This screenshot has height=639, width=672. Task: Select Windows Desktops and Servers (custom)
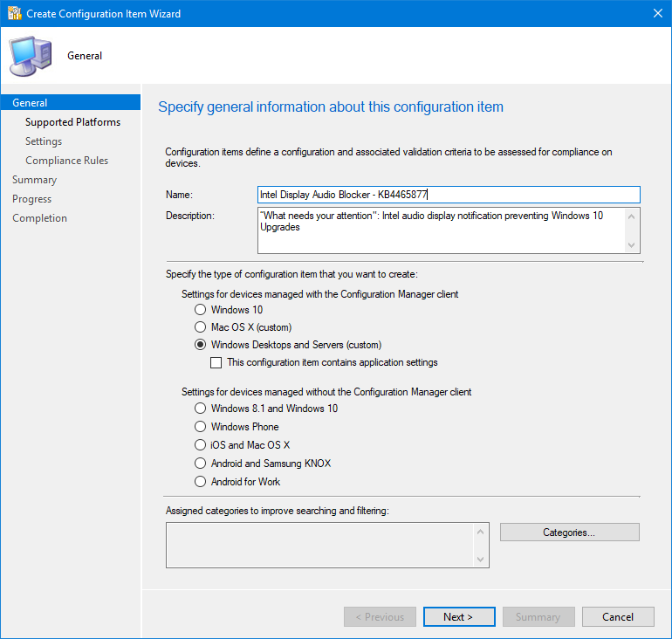click(x=201, y=345)
